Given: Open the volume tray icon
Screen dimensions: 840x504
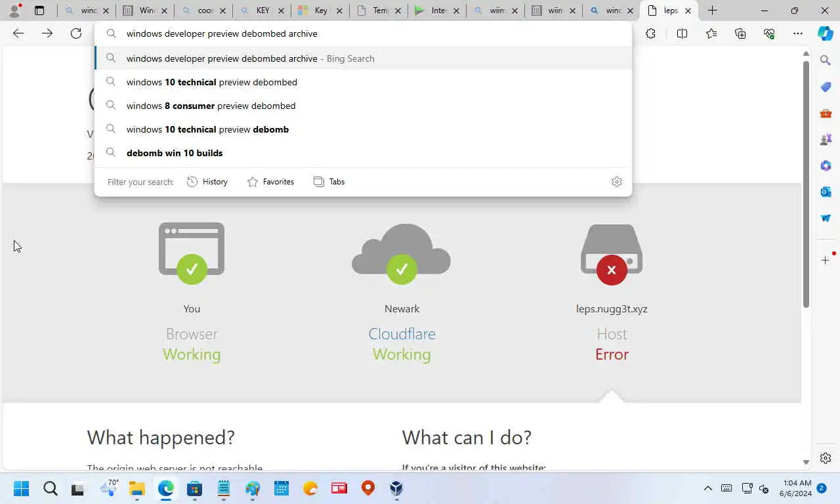Looking at the screenshot, I should click(764, 488).
